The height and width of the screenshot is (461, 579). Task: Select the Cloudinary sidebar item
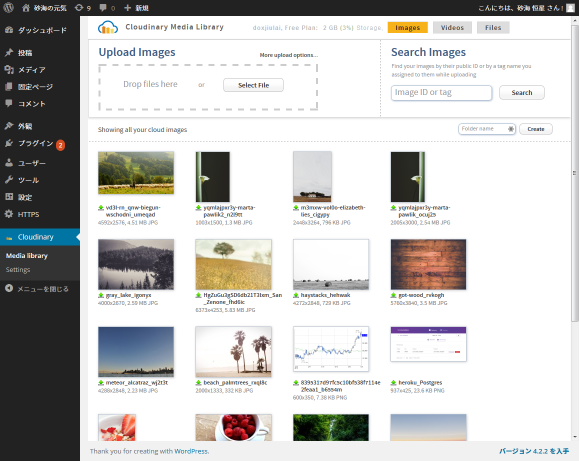(40, 237)
